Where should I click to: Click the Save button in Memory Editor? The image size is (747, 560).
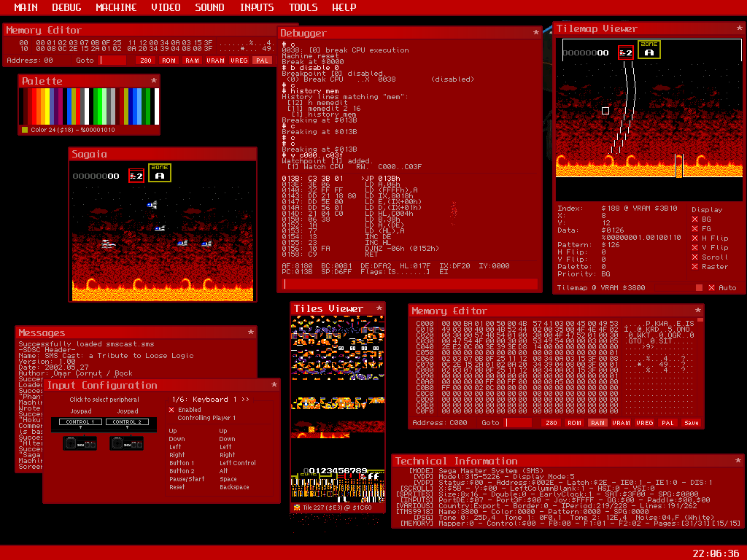[x=692, y=423]
